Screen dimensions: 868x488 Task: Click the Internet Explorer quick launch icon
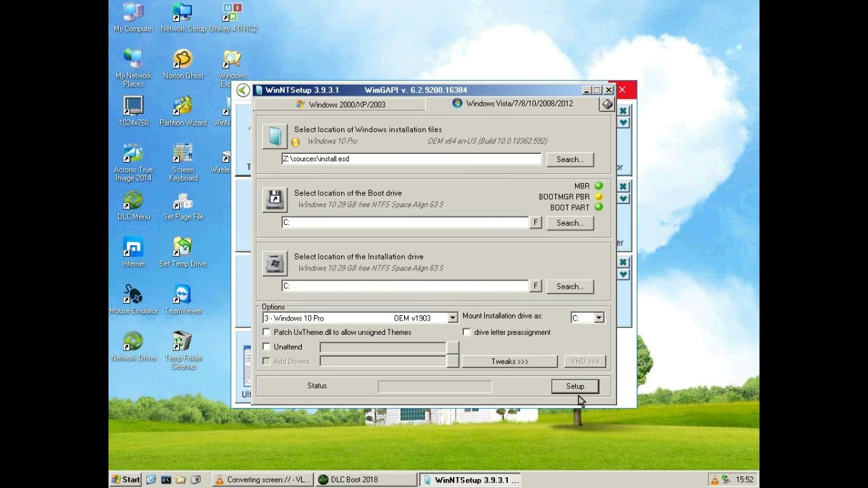(151, 480)
